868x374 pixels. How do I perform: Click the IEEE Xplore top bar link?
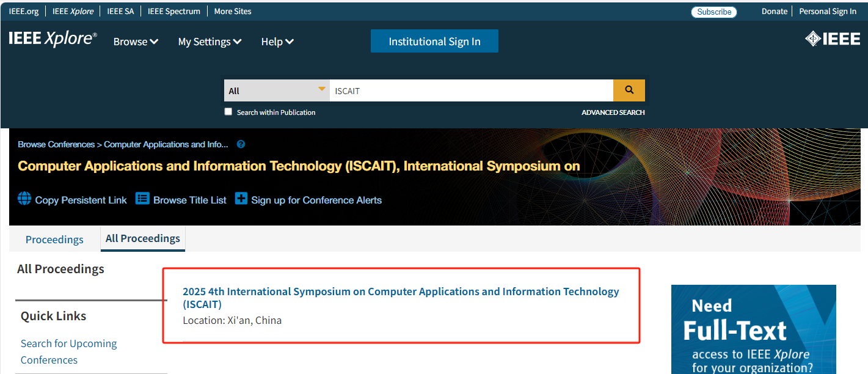[x=73, y=11]
